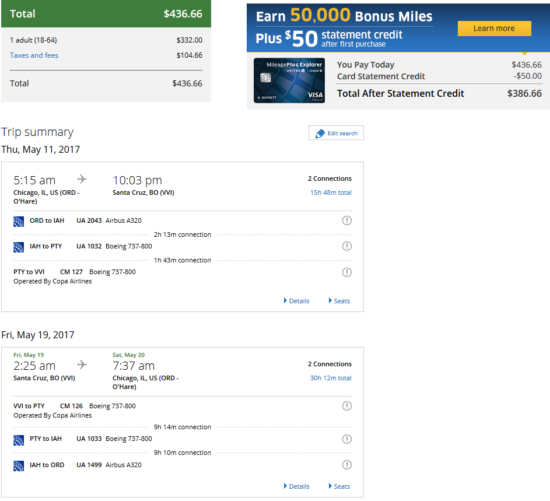Click the info icon for UA 1499 flight

point(347,465)
